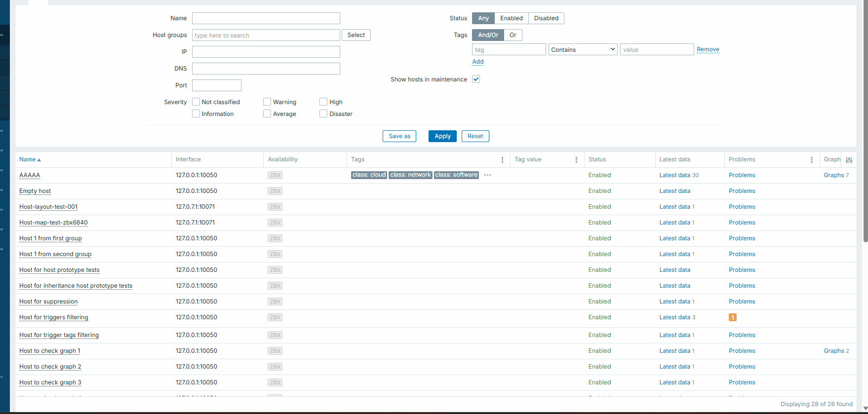Viewport: 868px width, 414px height.
Task: Click the Apply filter button
Action: [x=442, y=136]
